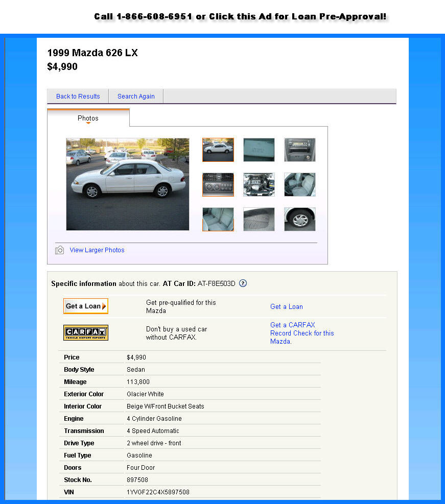
Task: Click the 'Body Style' row label
Action: (79, 370)
